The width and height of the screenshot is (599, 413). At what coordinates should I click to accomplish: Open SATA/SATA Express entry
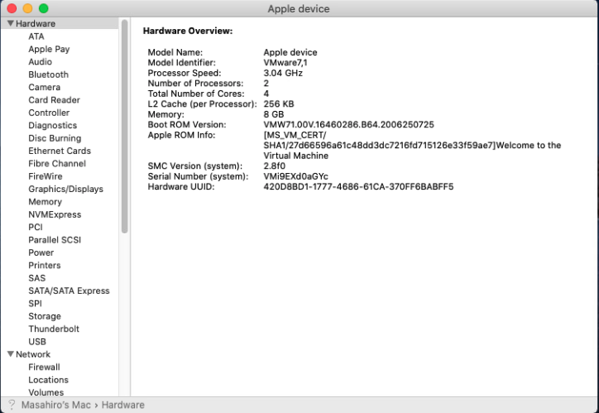pos(69,291)
